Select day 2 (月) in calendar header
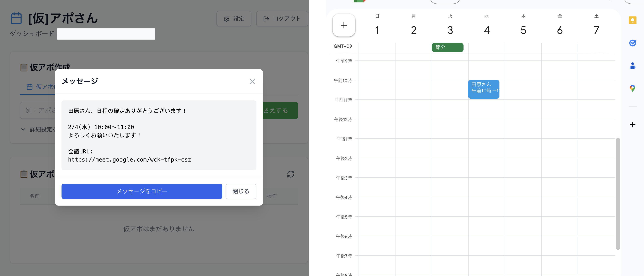Image resolution: width=644 pixels, height=276 pixels. coord(414,30)
